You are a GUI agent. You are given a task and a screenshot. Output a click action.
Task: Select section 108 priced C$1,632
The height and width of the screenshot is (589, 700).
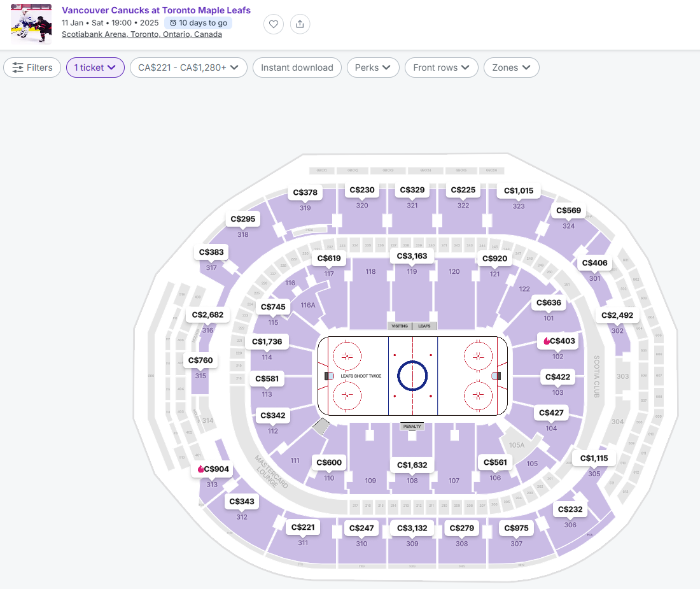[x=412, y=465]
